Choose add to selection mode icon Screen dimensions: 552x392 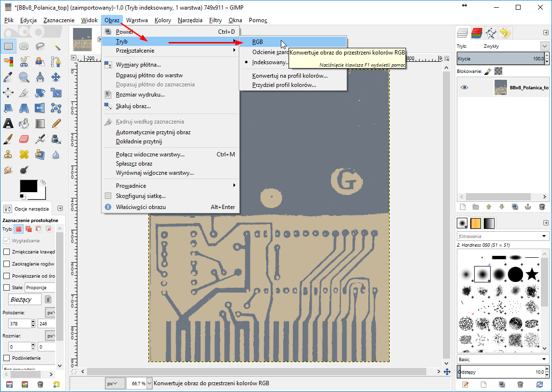click(x=29, y=229)
